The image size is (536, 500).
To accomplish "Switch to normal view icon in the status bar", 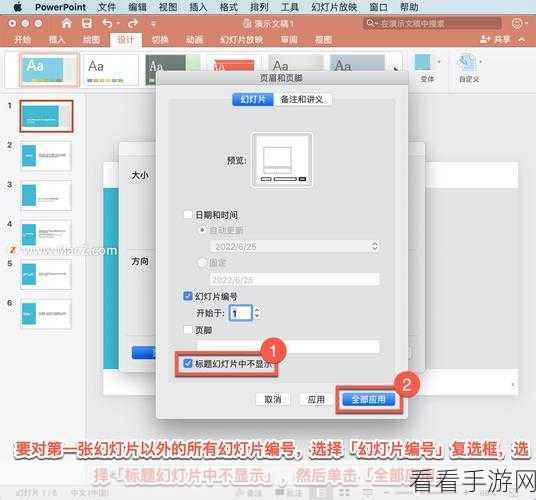I will [x=321, y=492].
